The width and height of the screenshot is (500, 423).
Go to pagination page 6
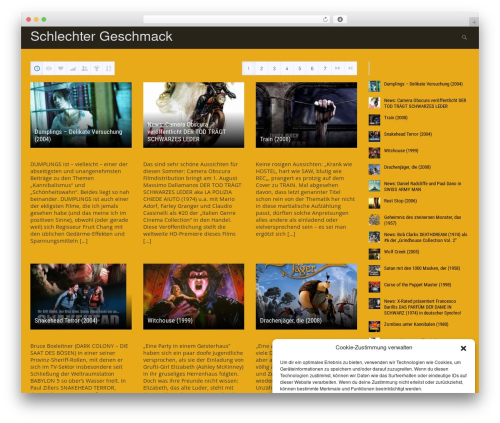(x=312, y=68)
